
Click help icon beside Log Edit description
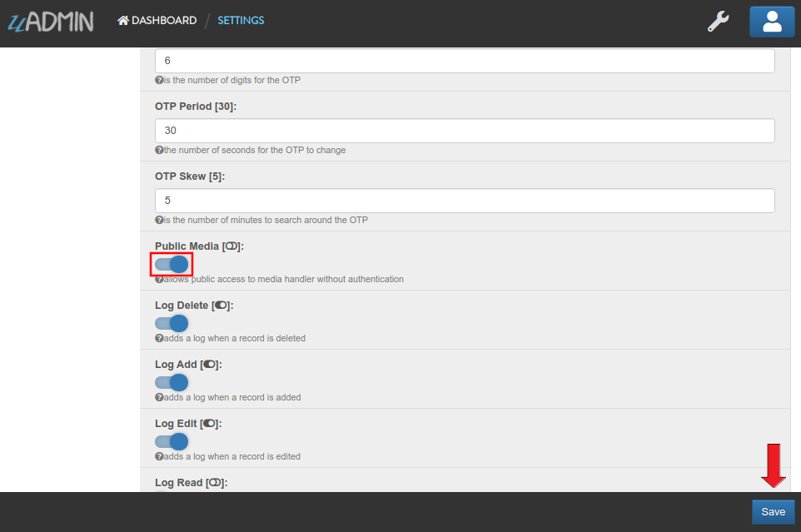point(159,457)
